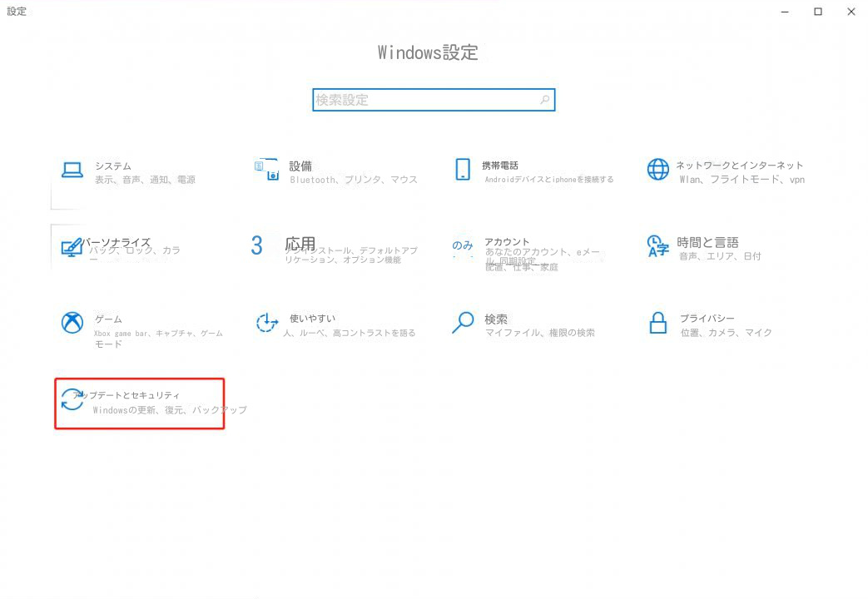The height and width of the screenshot is (599, 868).
Task: Open the プライバシー lock icon
Action: [657, 323]
